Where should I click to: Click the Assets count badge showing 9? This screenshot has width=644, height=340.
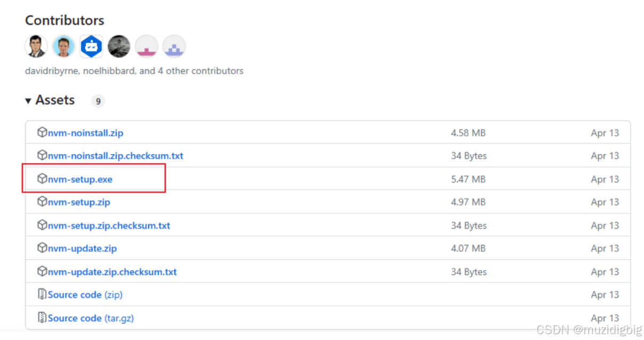click(x=98, y=101)
